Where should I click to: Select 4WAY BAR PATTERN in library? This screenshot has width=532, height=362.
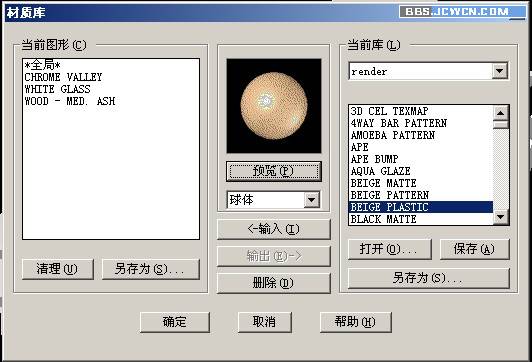(421, 123)
